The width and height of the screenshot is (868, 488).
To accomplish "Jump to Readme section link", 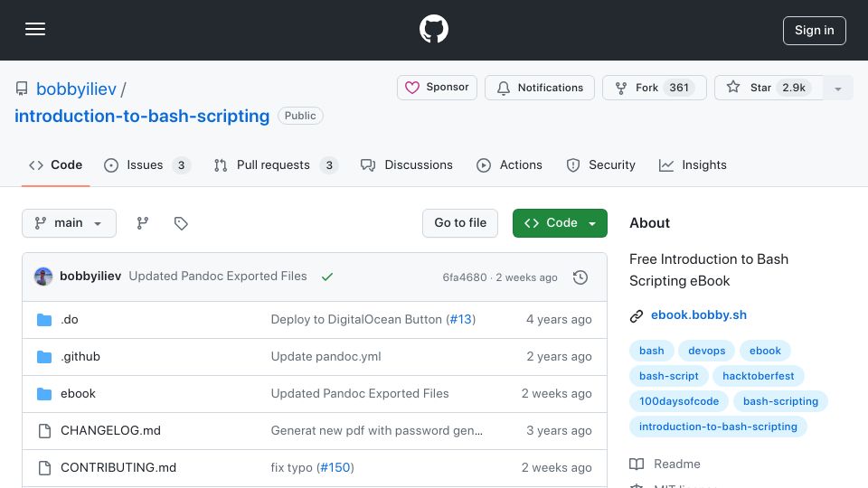I will (665, 464).
